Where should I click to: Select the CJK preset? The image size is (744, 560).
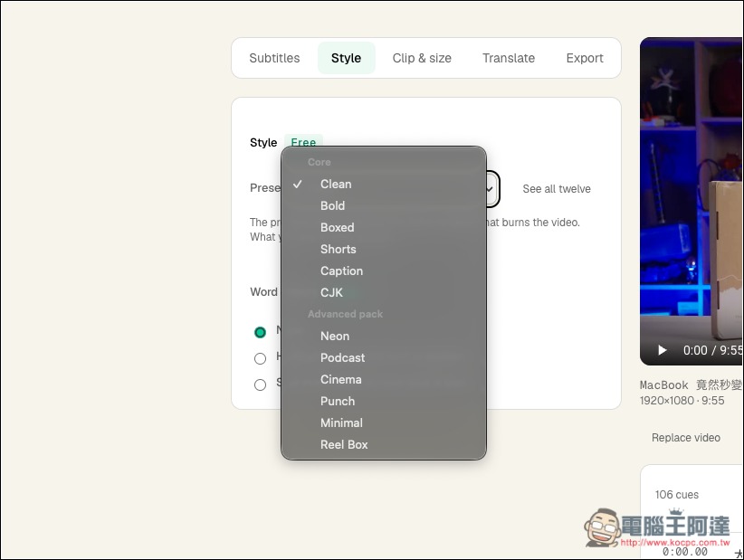tap(384, 292)
